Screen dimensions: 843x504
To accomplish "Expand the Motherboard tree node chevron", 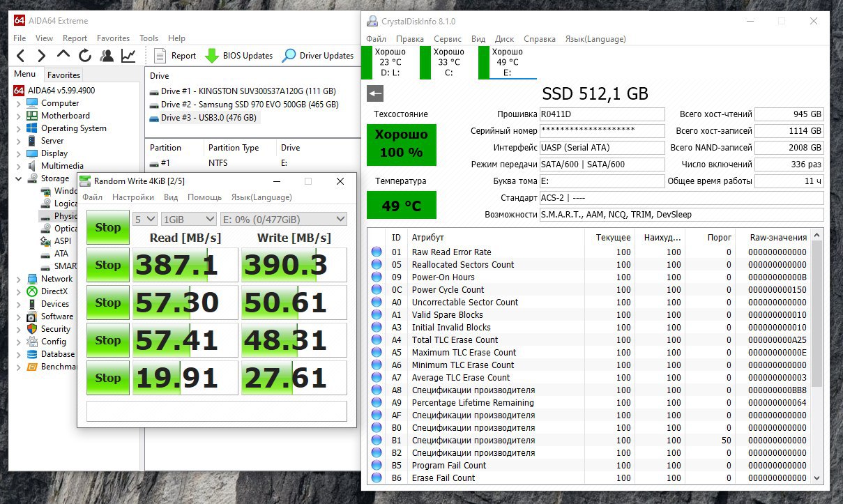I will pos(18,116).
